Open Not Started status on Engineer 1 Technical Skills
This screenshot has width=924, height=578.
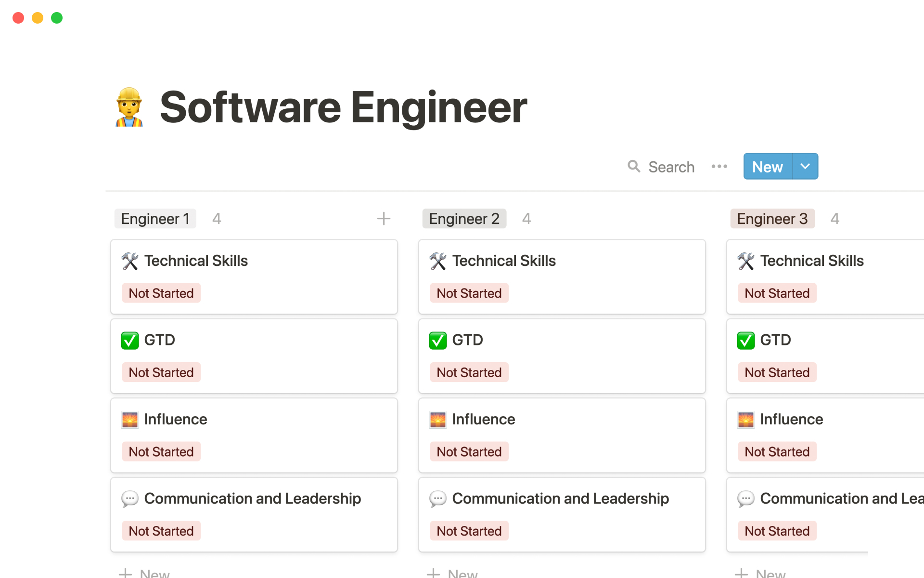pos(161,293)
